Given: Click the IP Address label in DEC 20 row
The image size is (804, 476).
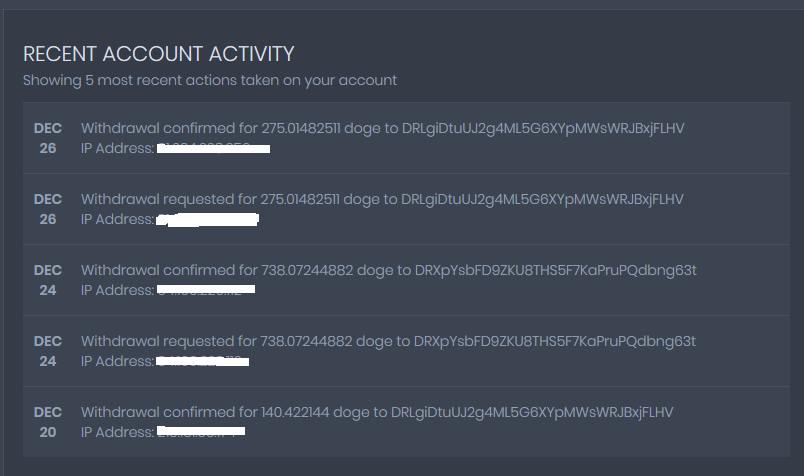Looking at the screenshot, I should click(117, 432).
